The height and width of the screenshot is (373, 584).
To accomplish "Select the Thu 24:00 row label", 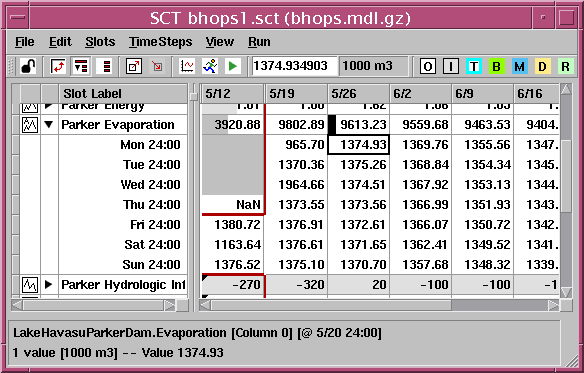I will pyautogui.click(x=152, y=205).
